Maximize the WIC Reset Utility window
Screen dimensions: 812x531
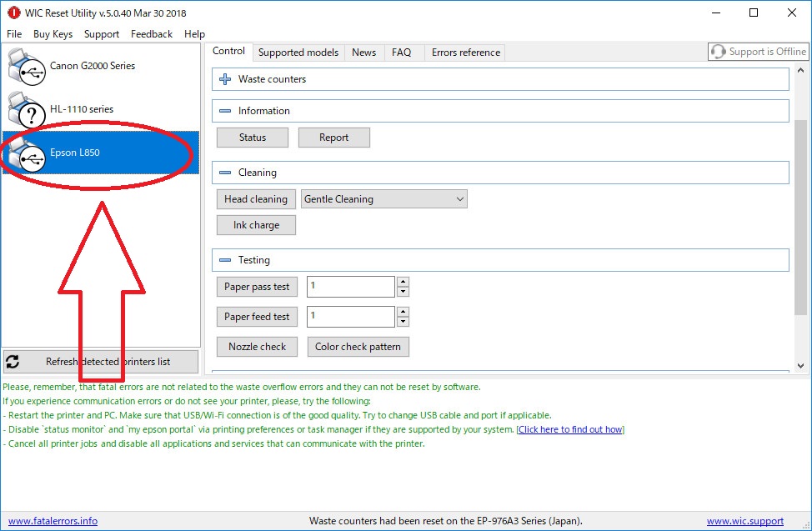[x=754, y=13]
